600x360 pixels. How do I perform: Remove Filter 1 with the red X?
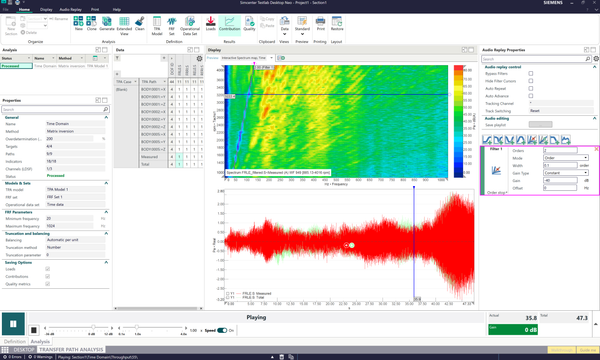pyautogui.click(x=596, y=149)
